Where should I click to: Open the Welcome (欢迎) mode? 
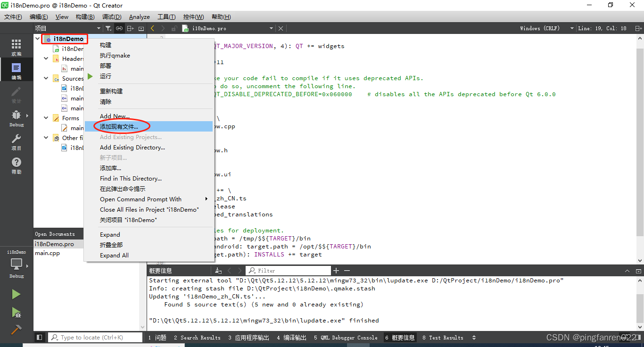tap(17, 47)
